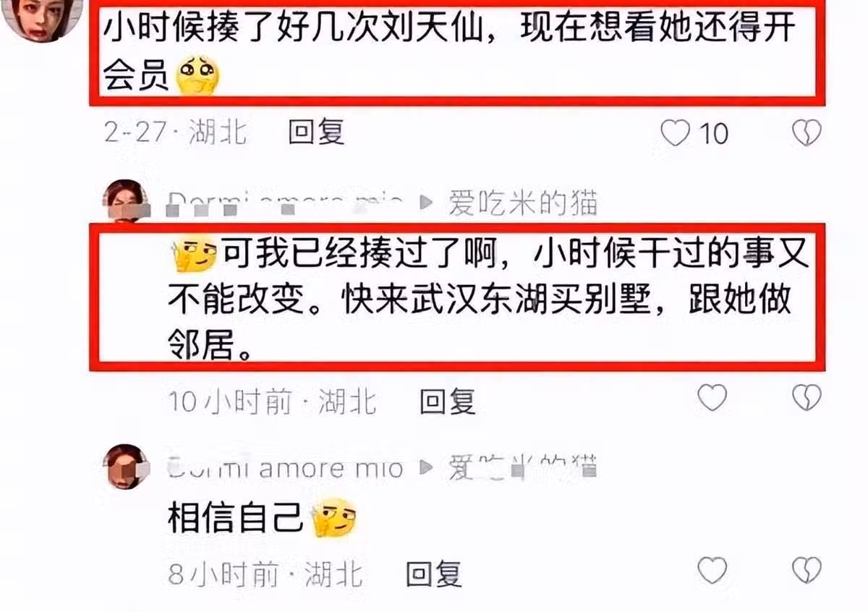
Task: Open Dormi amore mio username in last reply
Action: click(284, 469)
